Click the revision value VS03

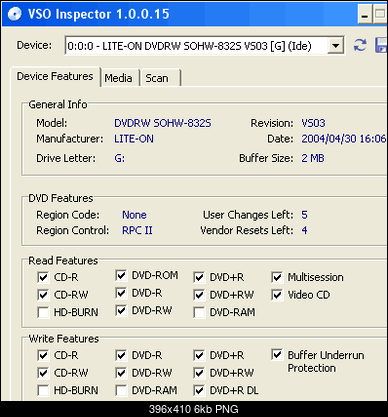(313, 123)
